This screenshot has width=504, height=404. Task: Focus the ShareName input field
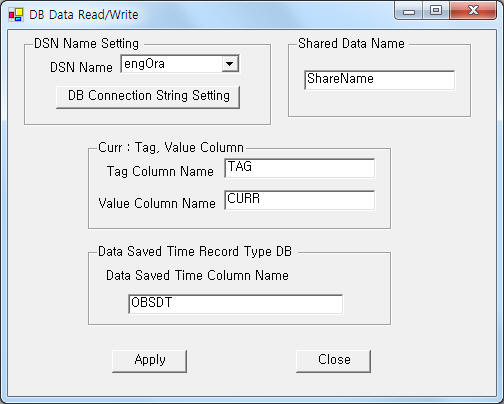point(379,80)
